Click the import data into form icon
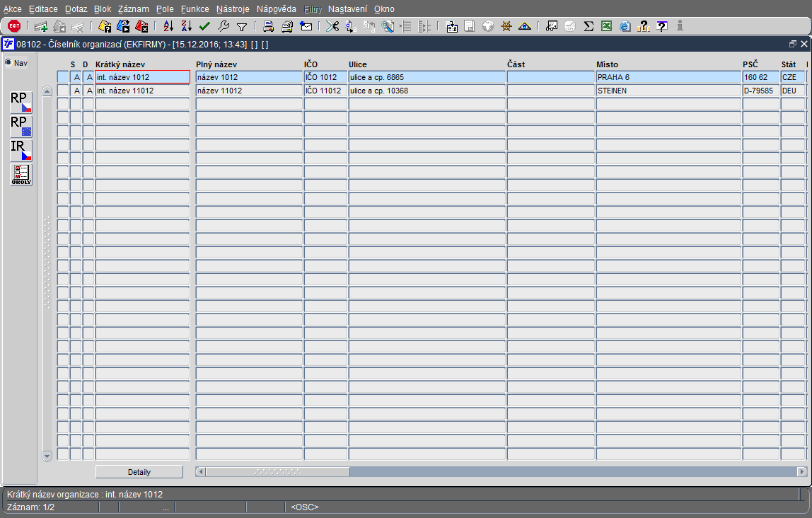 (x=451, y=26)
